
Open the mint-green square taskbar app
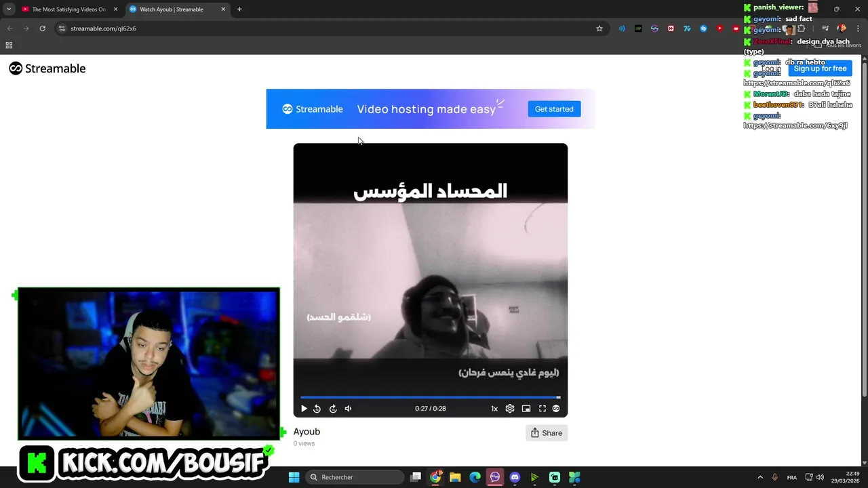pyautogui.click(x=555, y=477)
